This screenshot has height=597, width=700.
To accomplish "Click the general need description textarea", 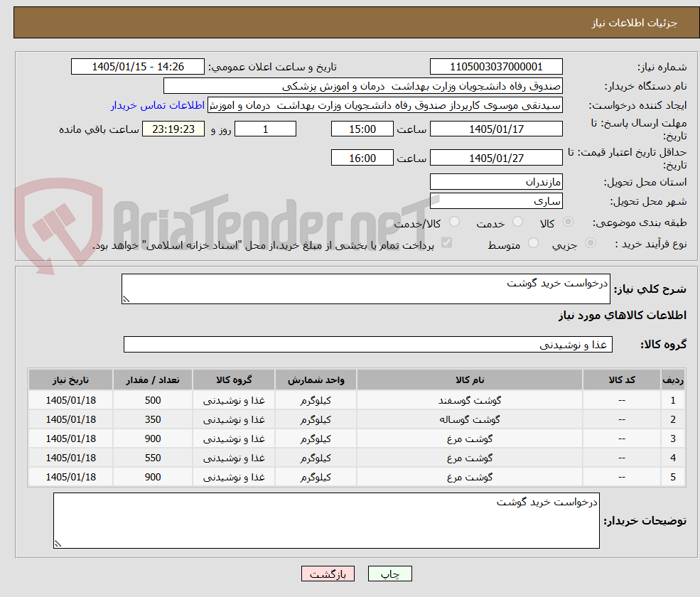I will (365, 289).
